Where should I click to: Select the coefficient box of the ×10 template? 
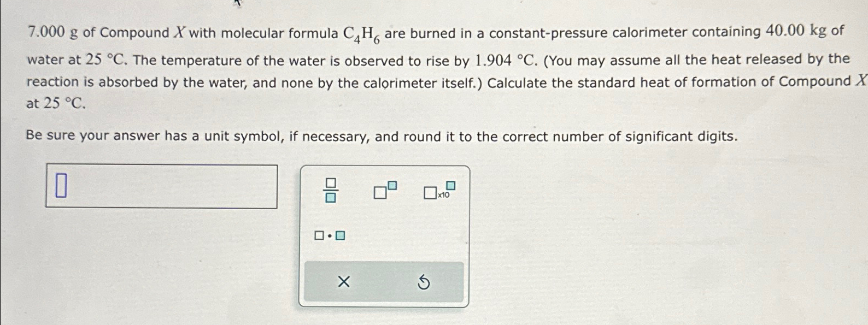tap(429, 193)
